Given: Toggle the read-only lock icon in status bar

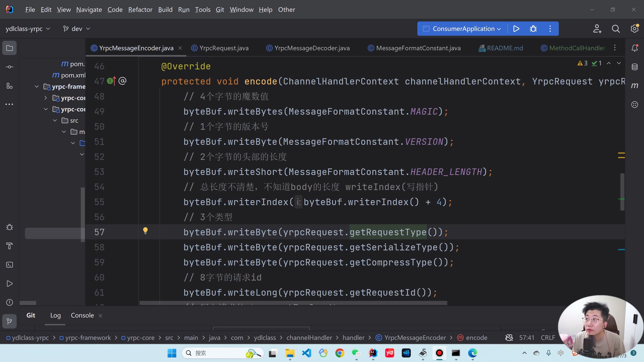Looking at the screenshot, I should pos(509,338).
